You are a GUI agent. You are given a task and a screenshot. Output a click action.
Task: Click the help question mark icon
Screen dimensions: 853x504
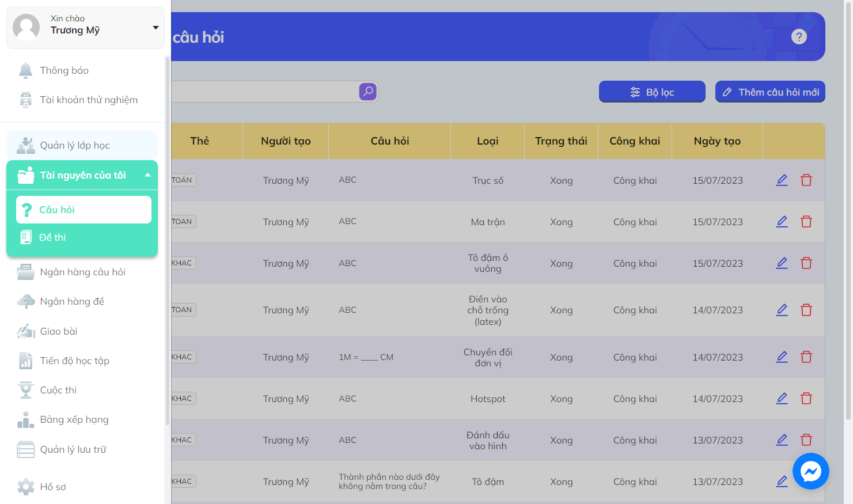(x=799, y=37)
